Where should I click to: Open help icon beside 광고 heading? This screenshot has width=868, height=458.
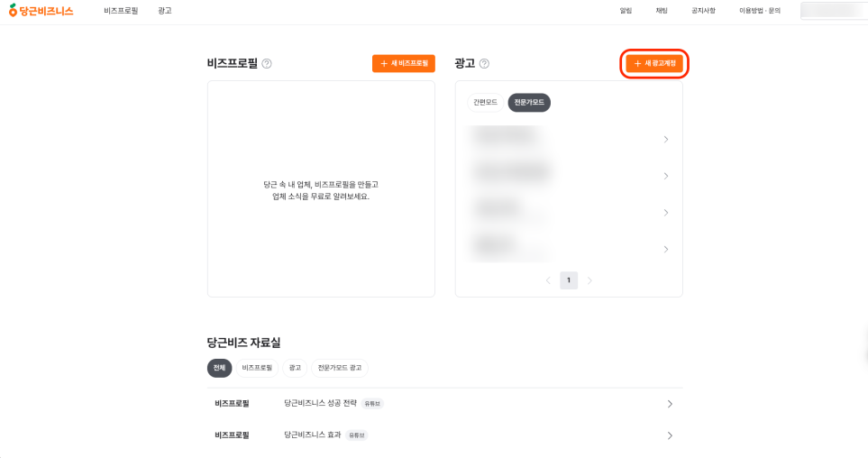tap(484, 64)
